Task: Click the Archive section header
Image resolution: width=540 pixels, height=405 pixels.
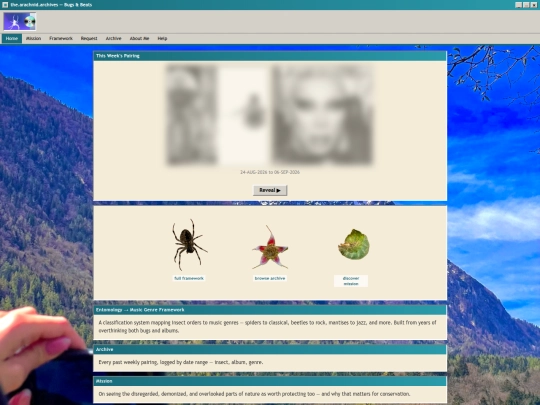Action: [x=270, y=350]
